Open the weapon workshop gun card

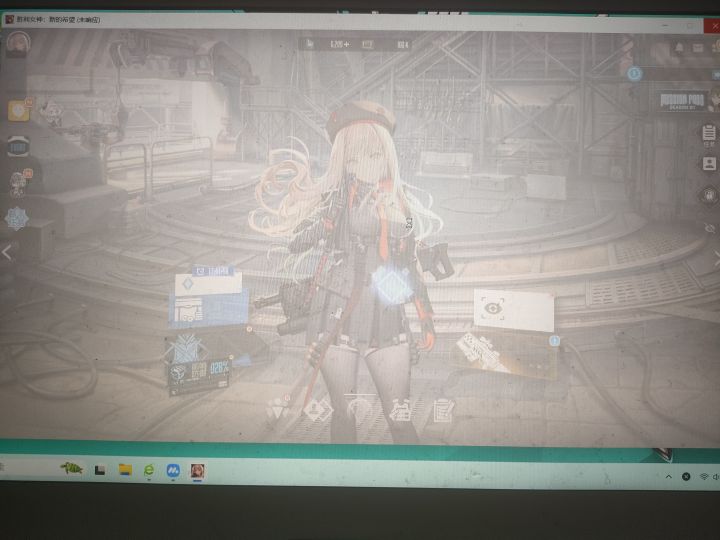[x=505, y=354]
